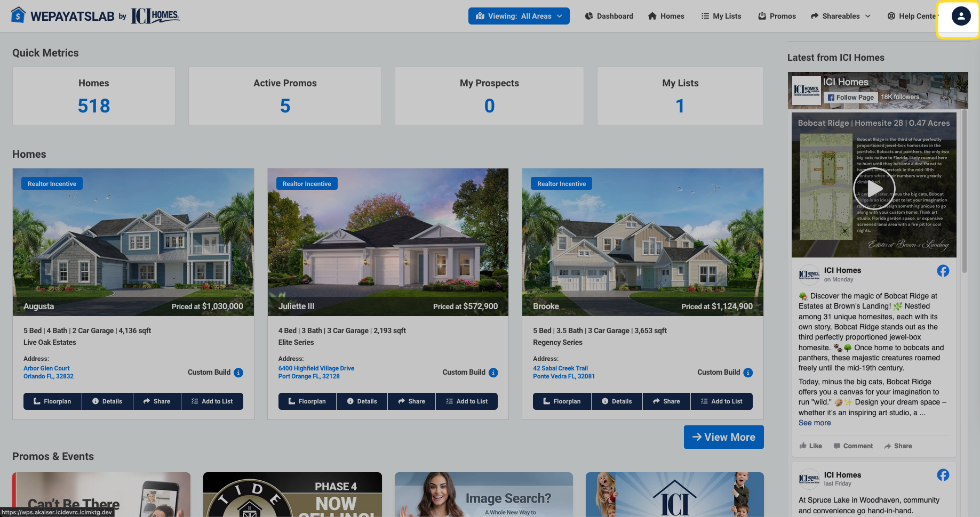The width and height of the screenshot is (980, 517).
Task: Click the info icon beside Juliette III Custom Build
Action: tap(493, 373)
